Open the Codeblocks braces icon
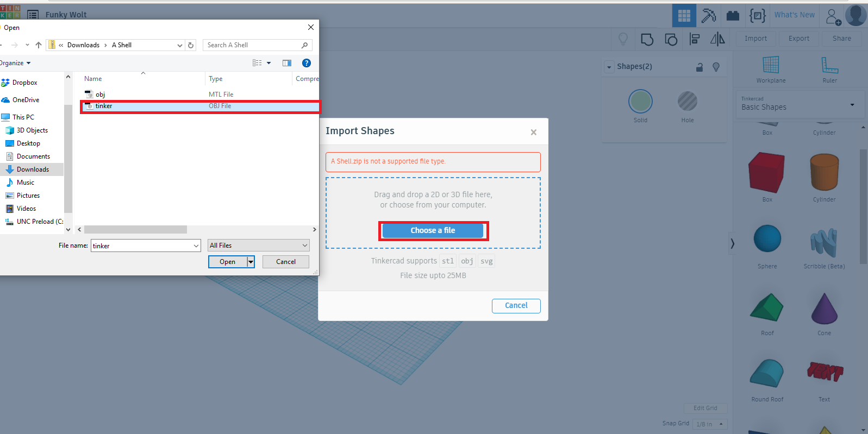 coord(757,15)
